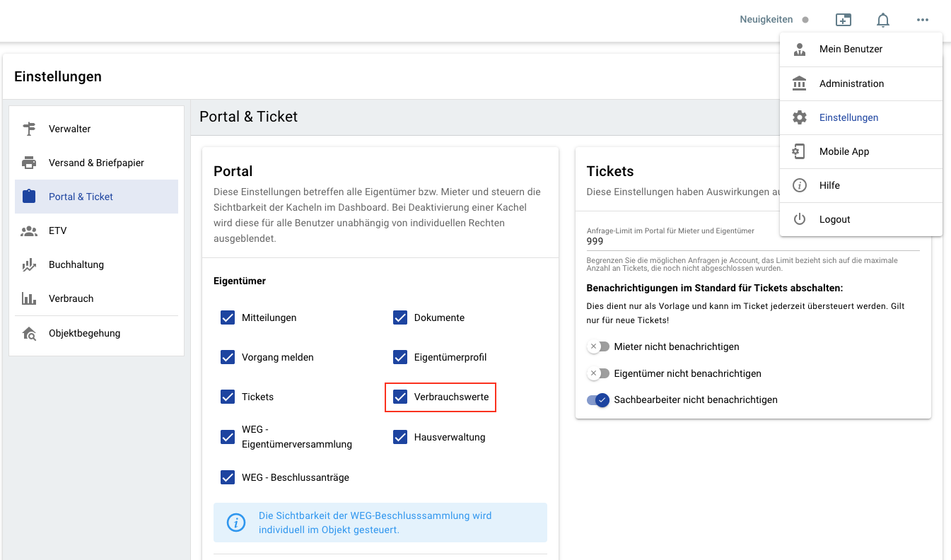Click the Eigentümer section heading
The width and height of the screenshot is (951, 560).
tap(240, 281)
